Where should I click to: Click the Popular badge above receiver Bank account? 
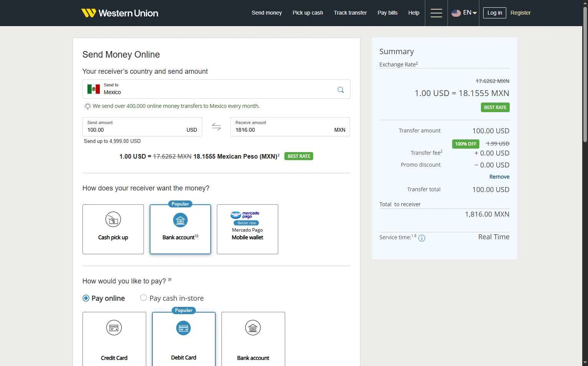tap(180, 204)
